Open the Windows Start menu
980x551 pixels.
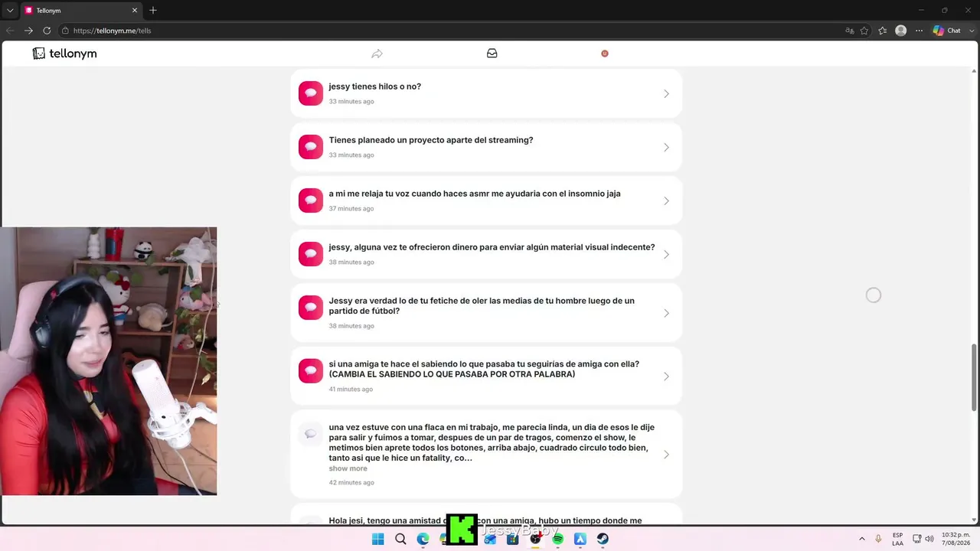(x=378, y=539)
